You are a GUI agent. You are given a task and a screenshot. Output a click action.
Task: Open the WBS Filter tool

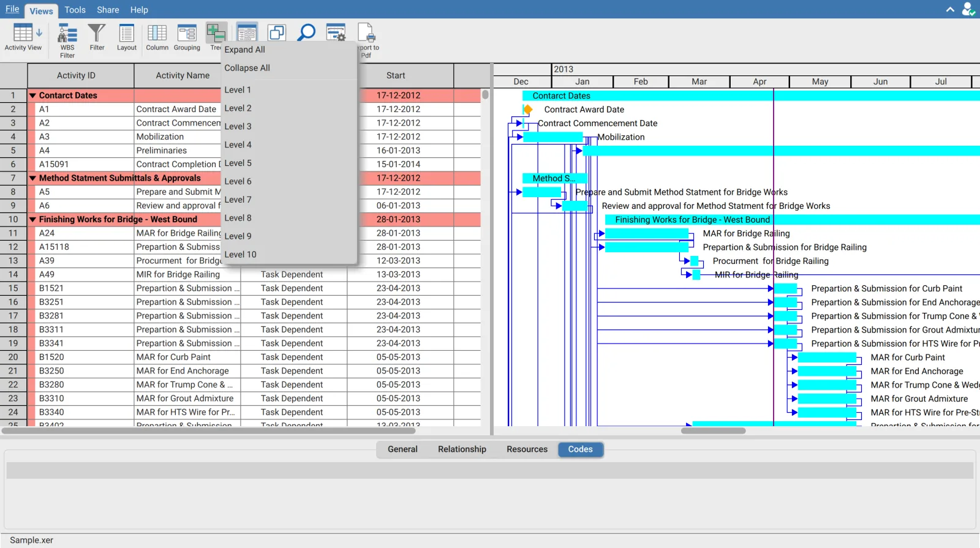(x=67, y=40)
